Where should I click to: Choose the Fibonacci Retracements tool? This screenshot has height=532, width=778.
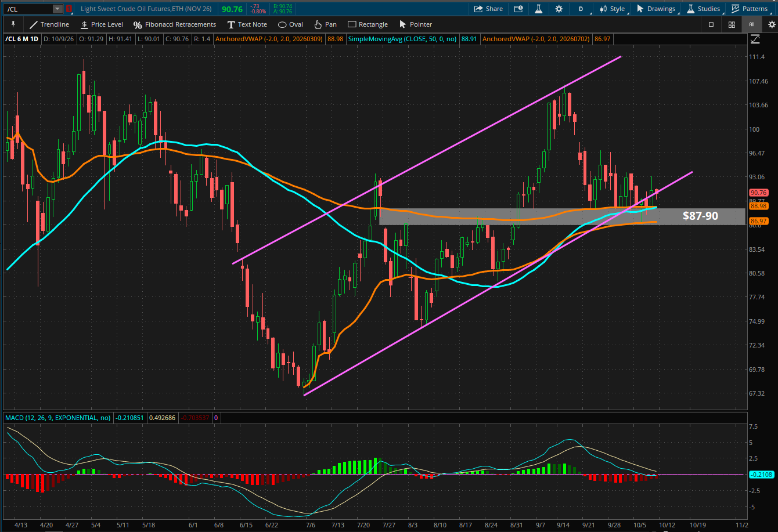coord(174,24)
